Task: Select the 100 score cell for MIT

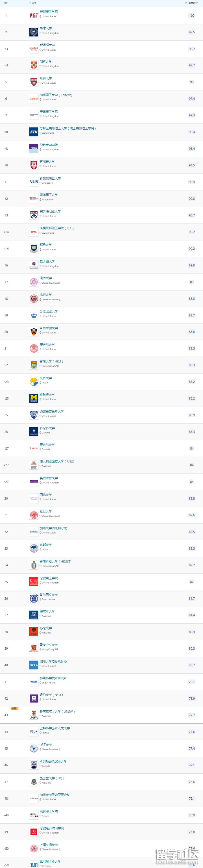Action: (191, 16)
